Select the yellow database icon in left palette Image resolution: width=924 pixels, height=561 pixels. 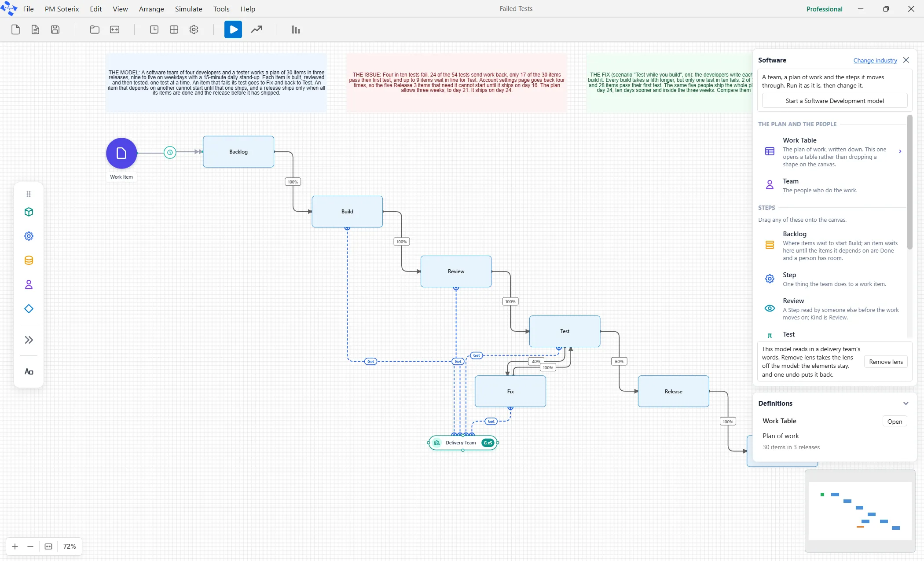click(29, 260)
